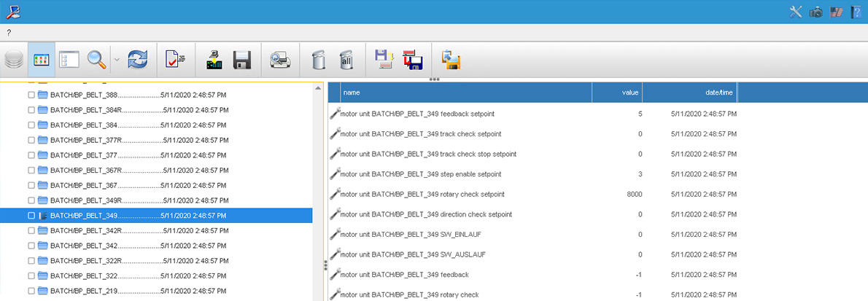Image resolution: width=868 pixels, height=301 pixels.
Task: Take a snapshot with the camera icon
Action: tap(815, 12)
